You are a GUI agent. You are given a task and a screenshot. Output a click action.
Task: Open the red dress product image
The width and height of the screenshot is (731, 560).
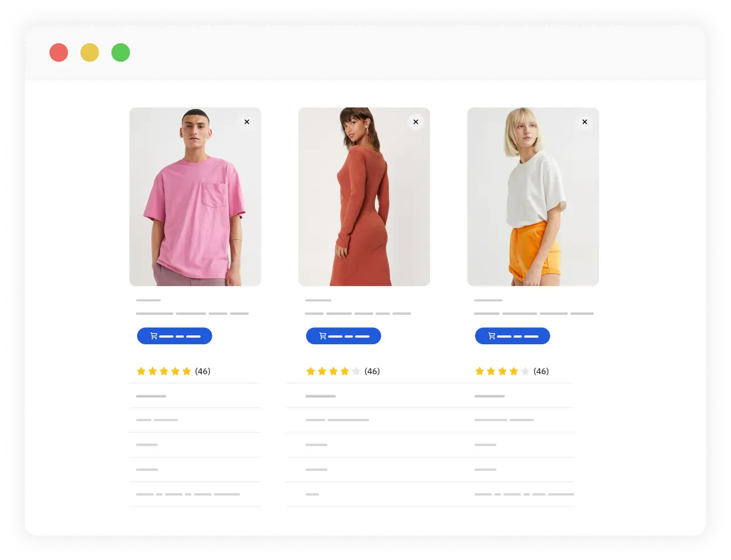(364, 197)
